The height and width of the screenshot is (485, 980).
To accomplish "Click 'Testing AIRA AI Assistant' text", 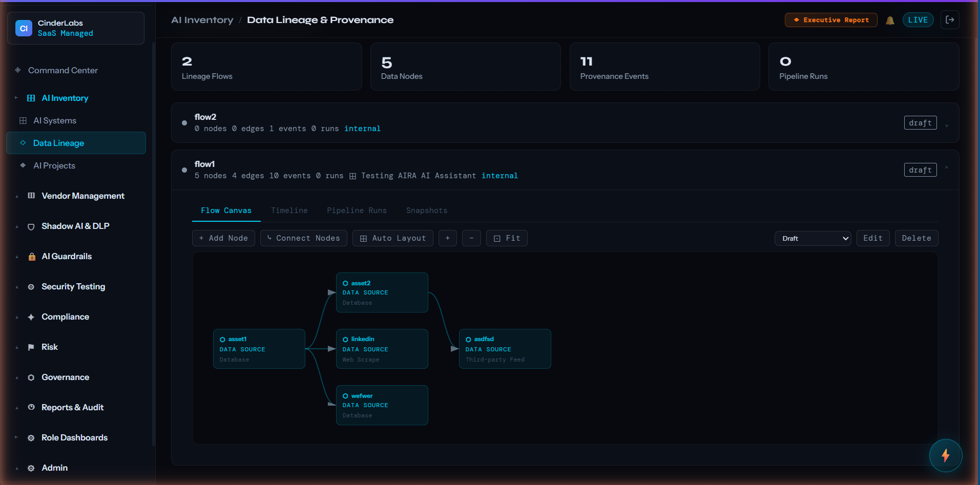I will point(419,176).
